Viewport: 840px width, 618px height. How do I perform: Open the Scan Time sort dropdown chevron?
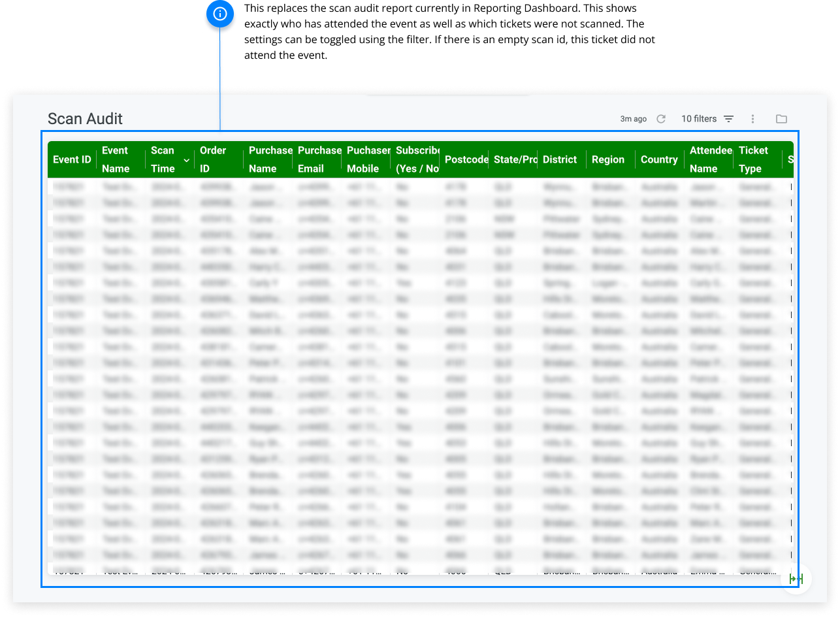click(186, 159)
